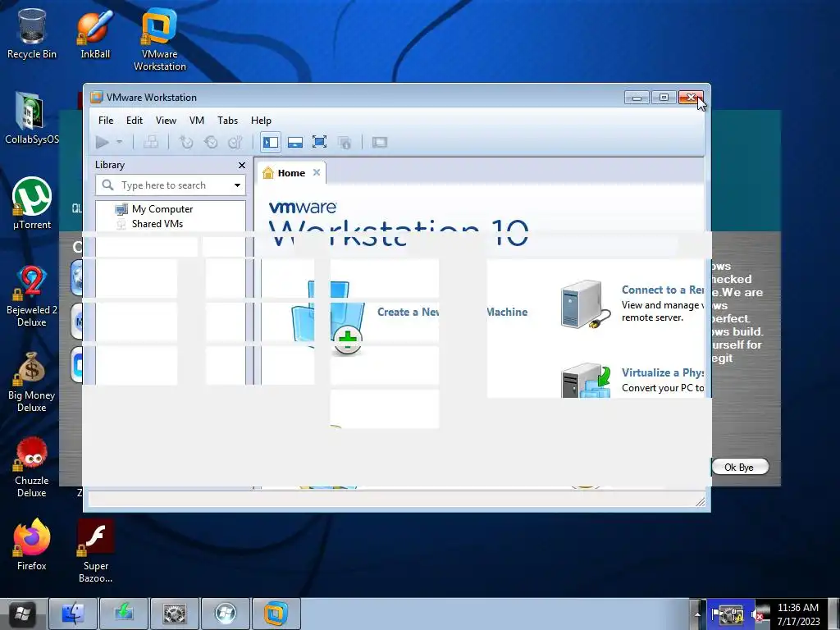Screen dimensions: 840x630
Task: Open the power options dropdown arrow
Action: pyautogui.click(x=120, y=143)
